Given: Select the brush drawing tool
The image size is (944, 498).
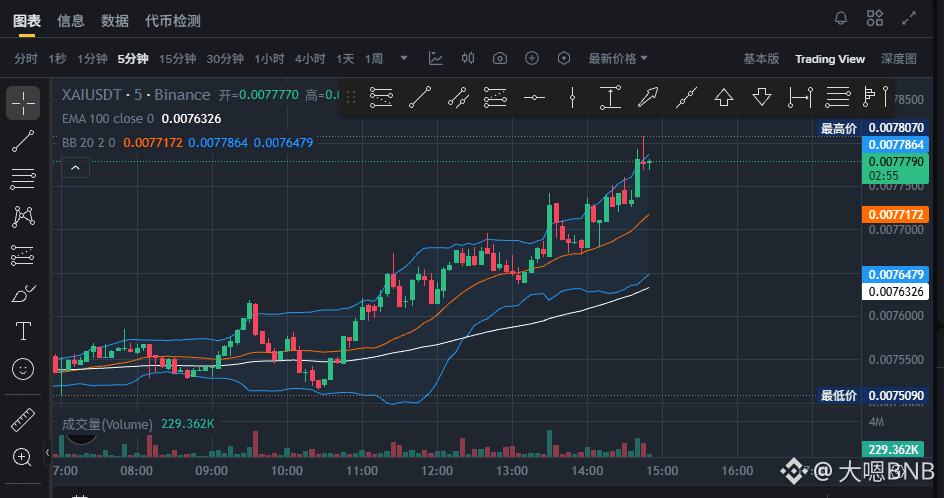Looking at the screenshot, I should click(x=23, y=294).
